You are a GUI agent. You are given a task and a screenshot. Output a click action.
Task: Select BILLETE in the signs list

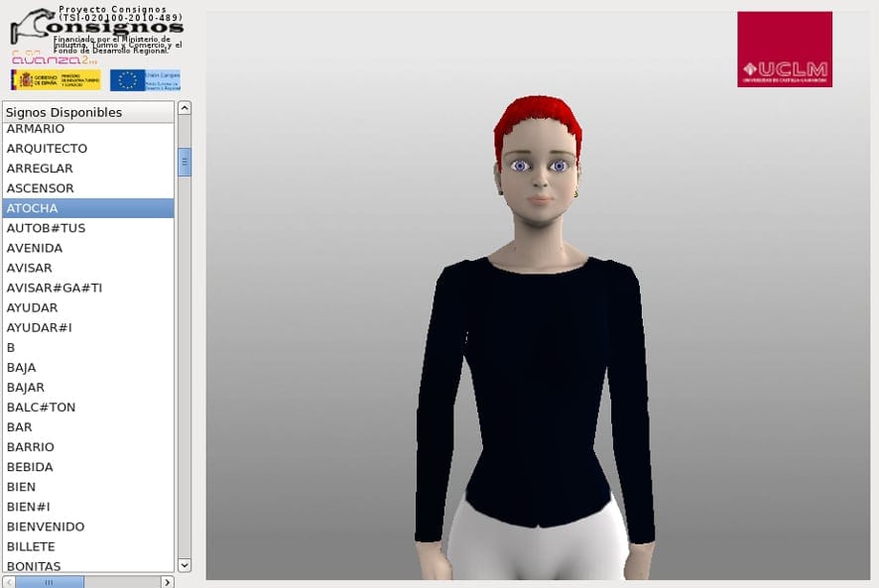(88, 546)
